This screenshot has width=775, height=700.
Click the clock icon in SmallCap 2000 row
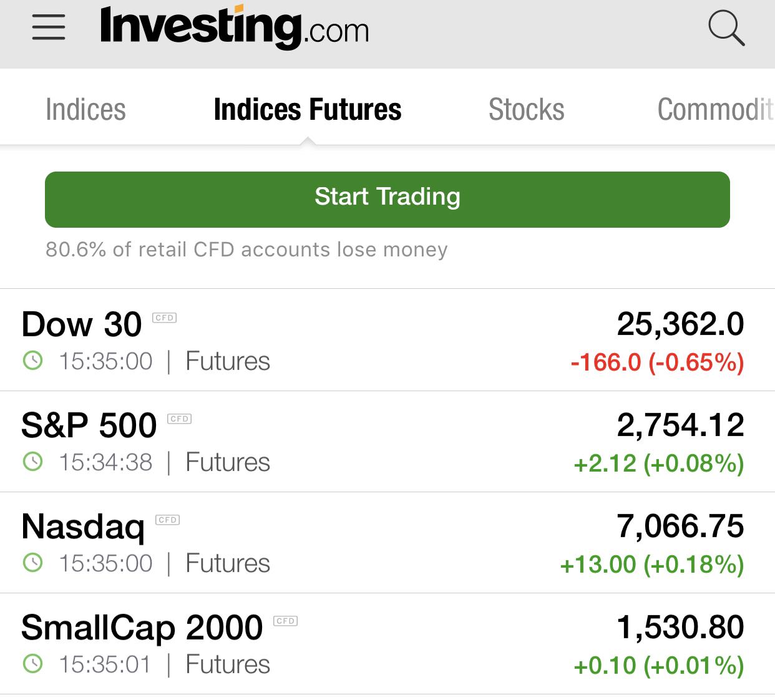(x=32, y=664)
